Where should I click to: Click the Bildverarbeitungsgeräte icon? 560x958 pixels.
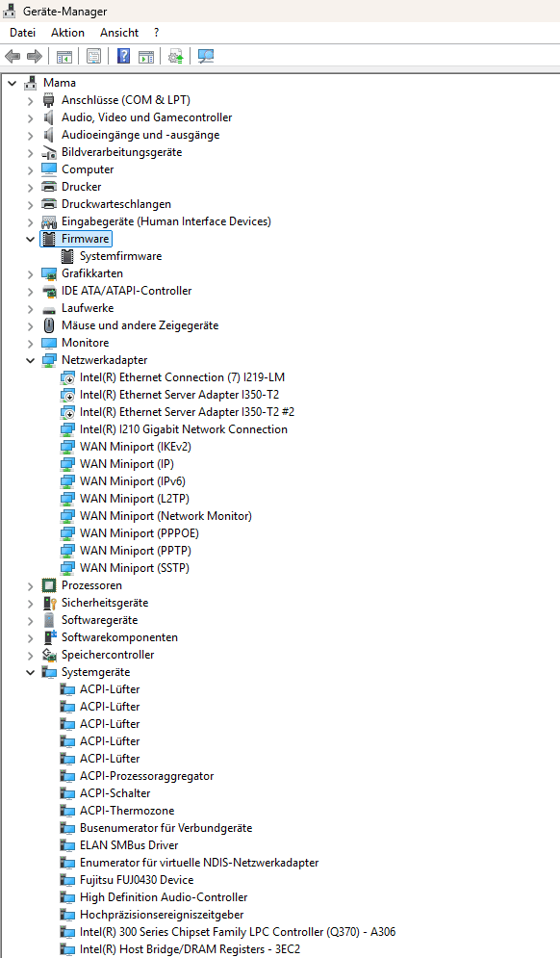(x=49, y=153)
